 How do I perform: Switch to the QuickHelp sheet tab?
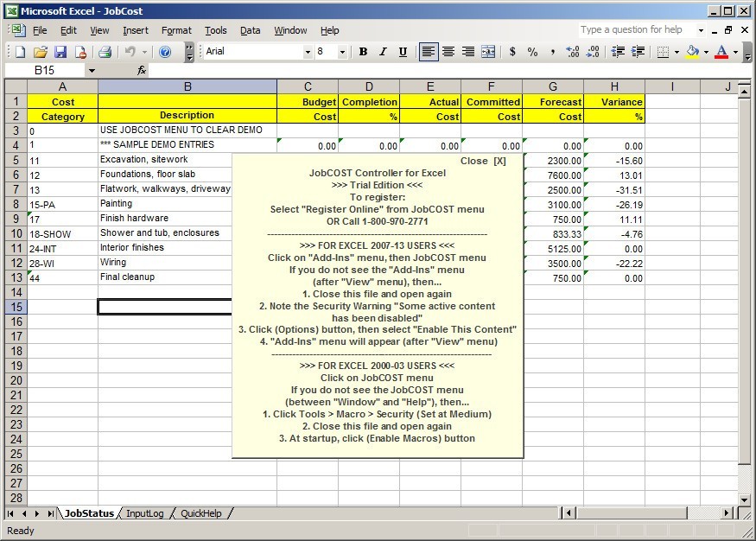pyautogui.click(x=201, y=513)
